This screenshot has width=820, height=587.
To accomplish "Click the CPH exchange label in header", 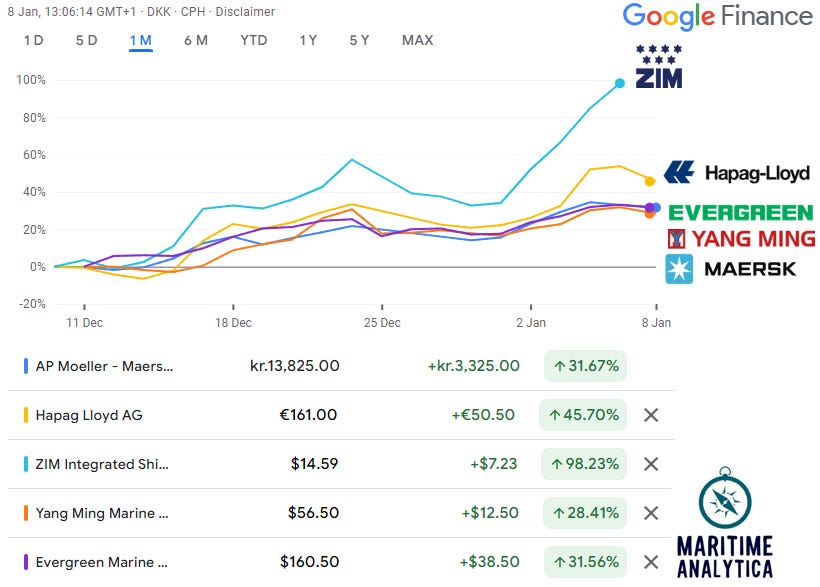I will click(x=193, y=12).
